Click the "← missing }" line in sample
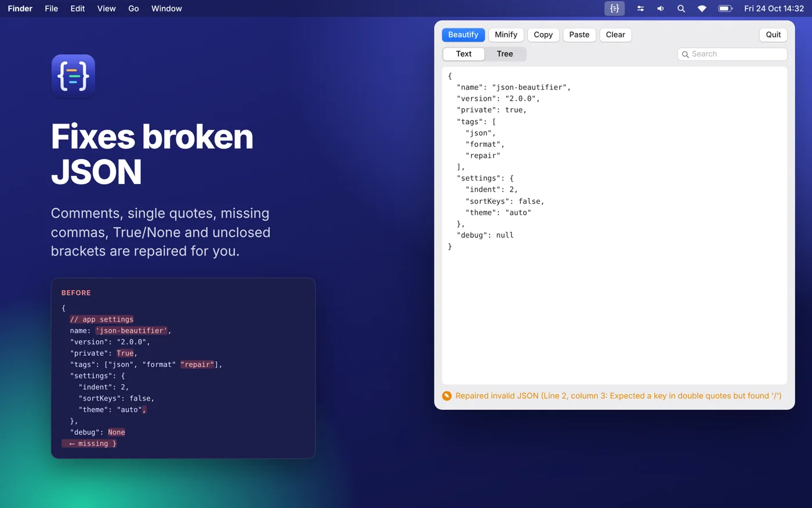The width and height of the screenshot is (812, 508). pyautogui.click(x=89, y=444)
